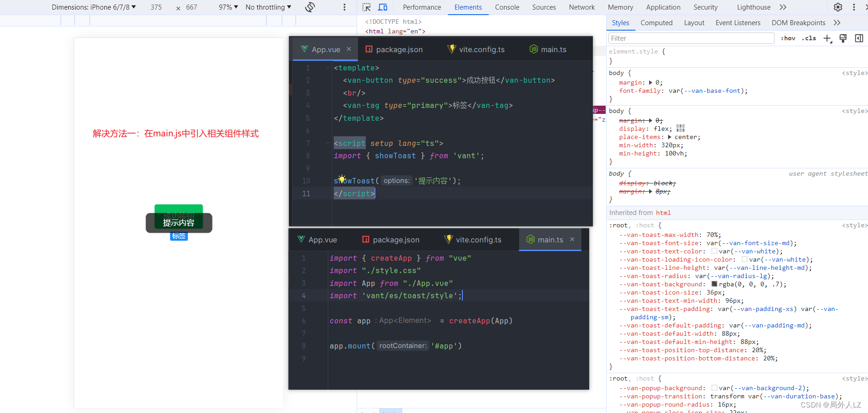The width and height of the screenshot is (868, 413).
Task: Open the No throttling dropdown
Action: click(268, 7)
